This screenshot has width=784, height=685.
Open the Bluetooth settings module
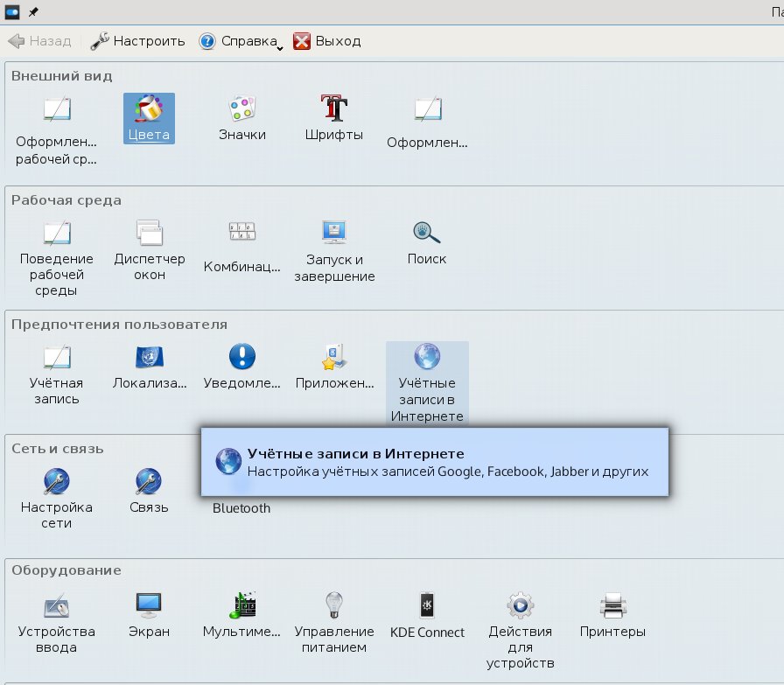coord(241,507)
